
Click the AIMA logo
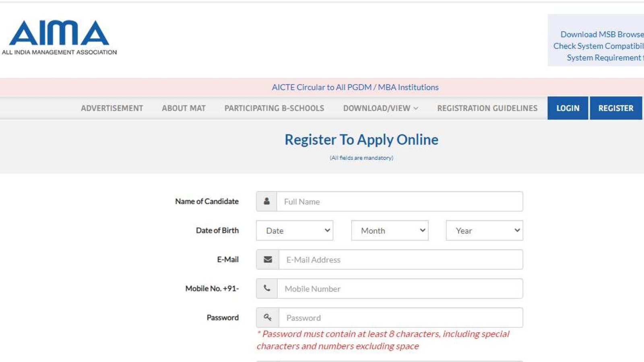tap(60, 34)
